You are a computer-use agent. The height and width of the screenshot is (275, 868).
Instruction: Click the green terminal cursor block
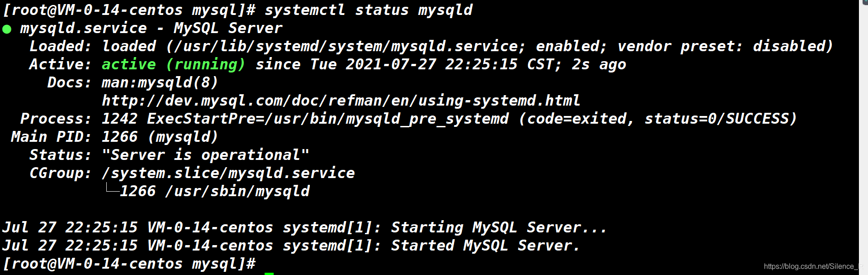269,274
